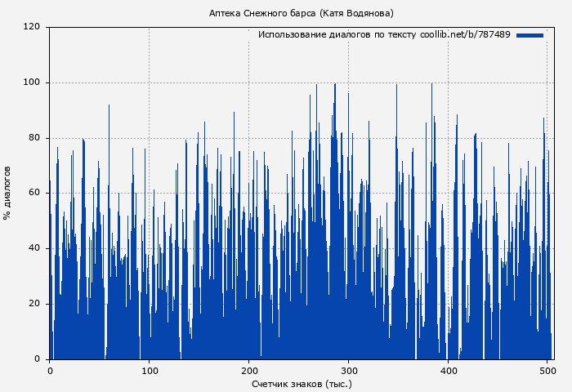
Task: Click the blue legend color swatch
Action: tap(530, 35)
